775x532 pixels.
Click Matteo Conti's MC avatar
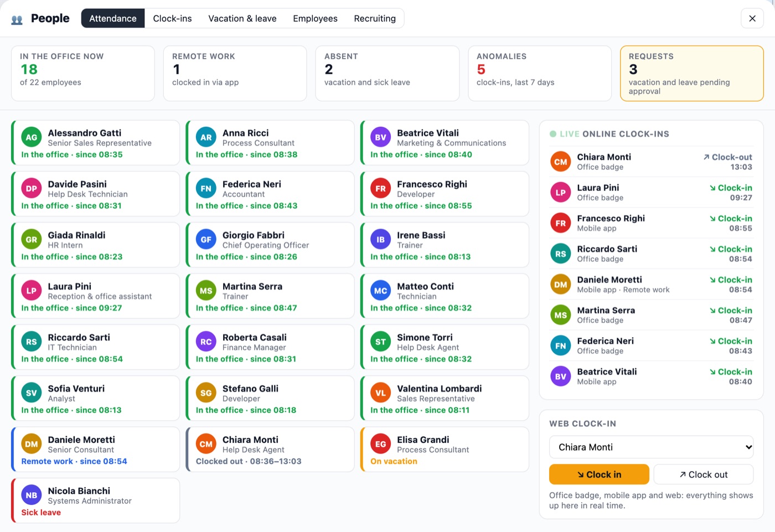380,291
